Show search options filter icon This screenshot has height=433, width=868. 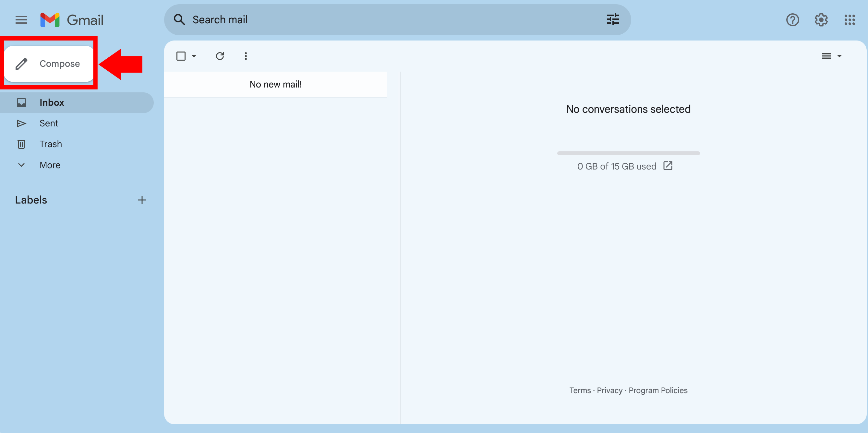(x=613, y=19)
